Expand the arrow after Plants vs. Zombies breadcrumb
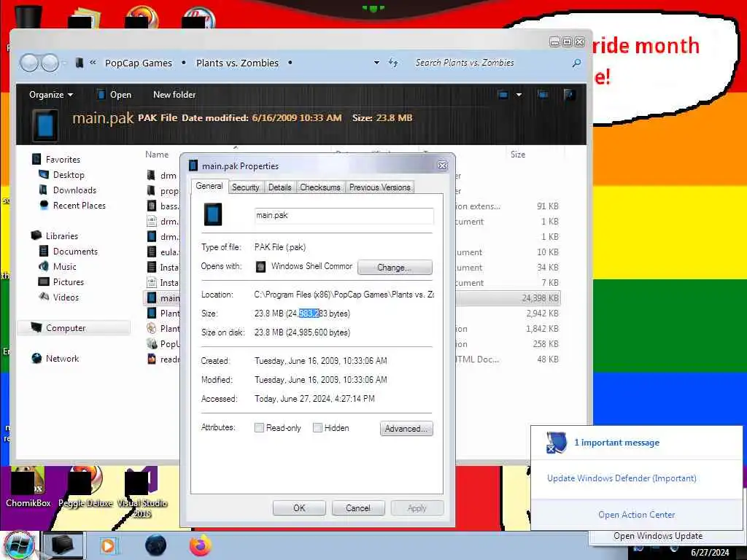Screen dimensions: 747x560 (290, 63)
